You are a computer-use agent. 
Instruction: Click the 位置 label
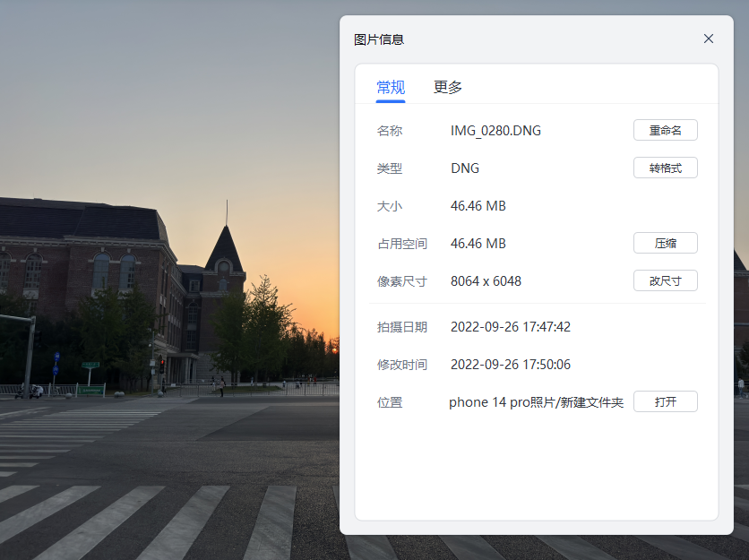click(390, 402)
